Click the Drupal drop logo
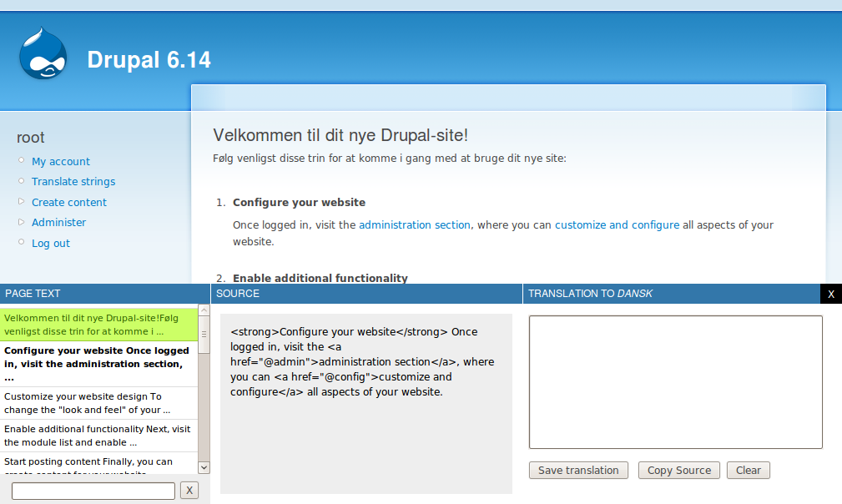This screenshot has height=504, width=842. 43,53
